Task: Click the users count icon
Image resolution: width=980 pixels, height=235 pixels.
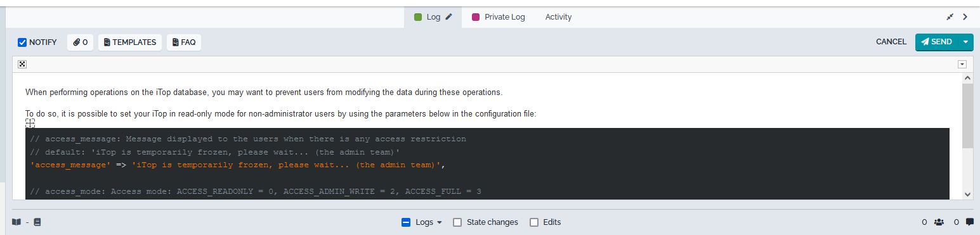Action: point(939,222)
